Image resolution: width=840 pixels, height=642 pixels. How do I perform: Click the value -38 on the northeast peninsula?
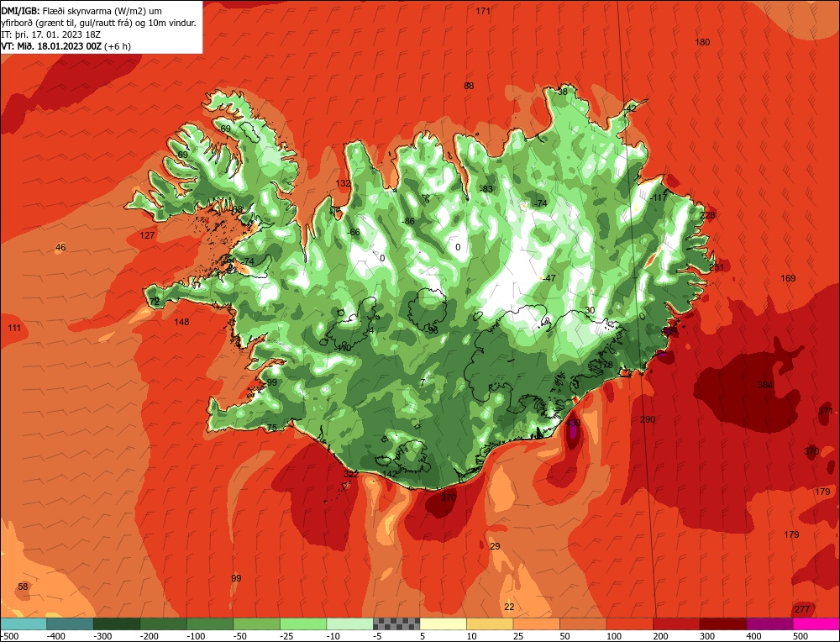pos(561,92)
